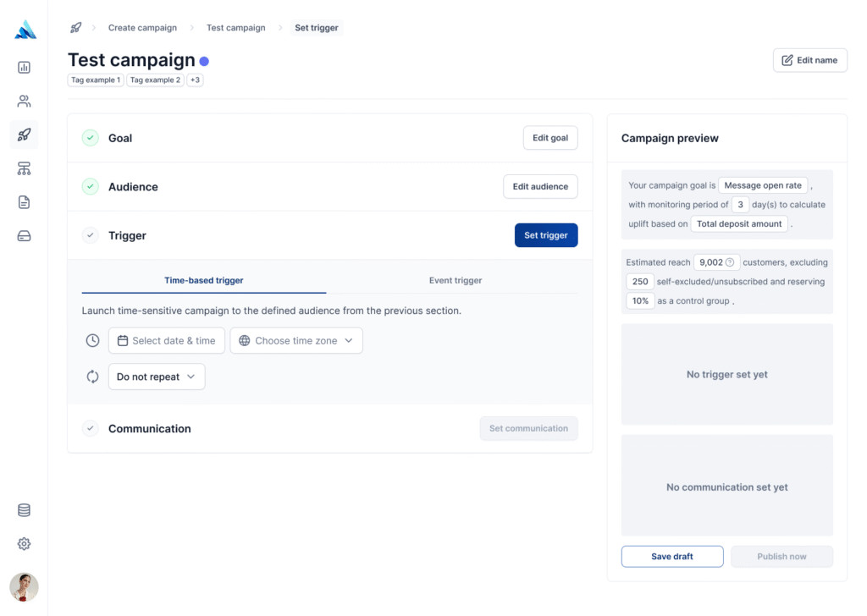The width and height of the screenshot is (867, 616).
Task: Click the info icon beside 9,002 reach
Action: pos(730,262)
